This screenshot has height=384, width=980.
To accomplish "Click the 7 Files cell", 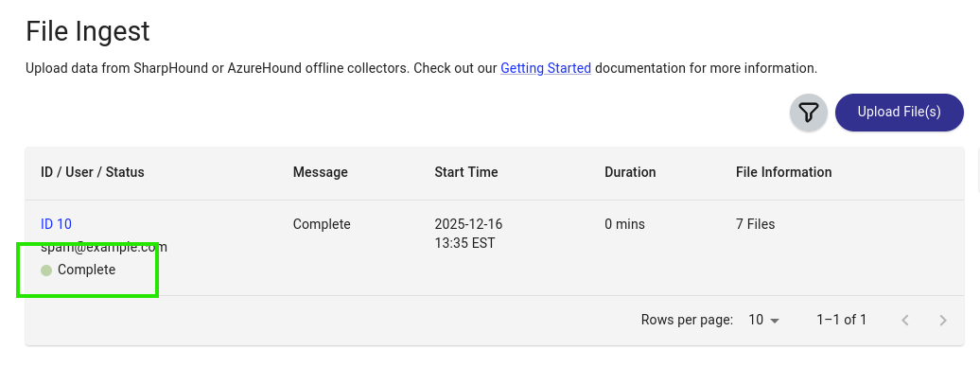I will click(x=755, y=224).
